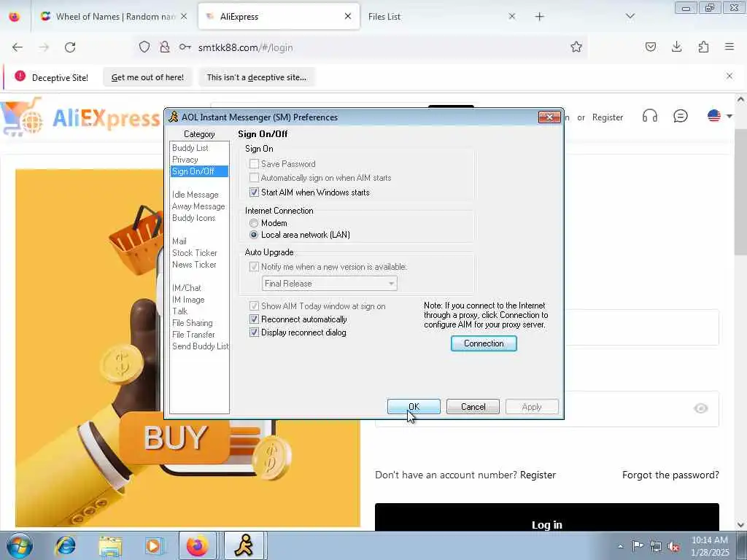
Task: Open the Firefox downloads arrow icon
Action: [676, 47]
